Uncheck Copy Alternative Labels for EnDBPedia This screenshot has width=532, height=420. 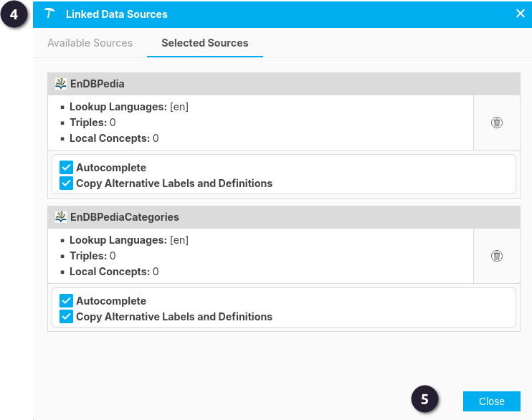[66, 183]
